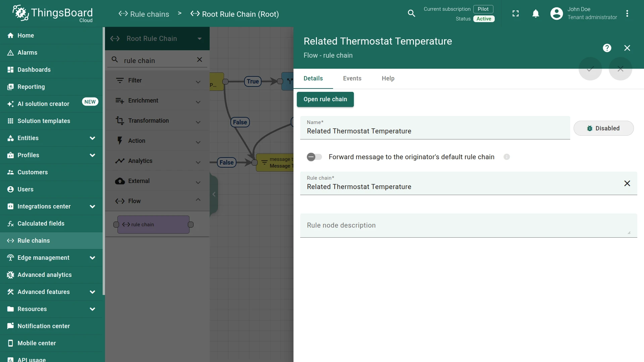The width and height of the screenshot is (644, 362).
Task: Select the purple rule chain node in Flow
Action: pyautogui.click(x=153, y=225)
